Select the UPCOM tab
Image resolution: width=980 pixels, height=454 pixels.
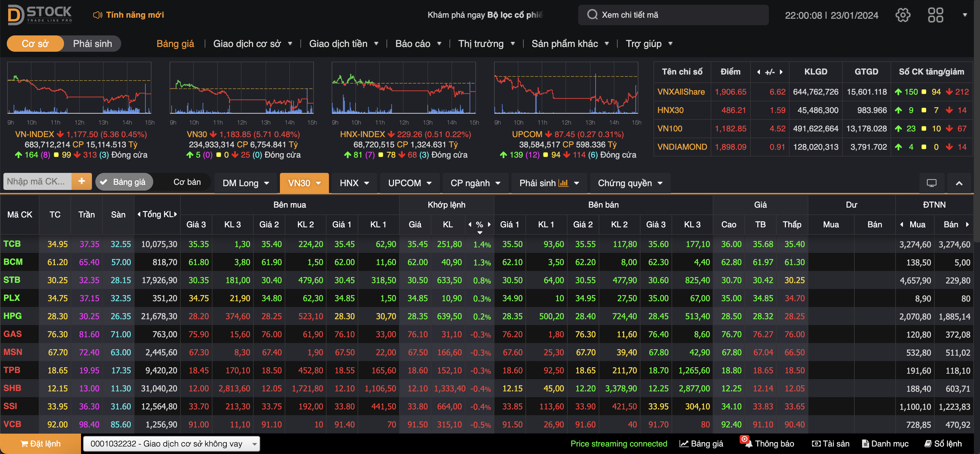pos(409,183)
